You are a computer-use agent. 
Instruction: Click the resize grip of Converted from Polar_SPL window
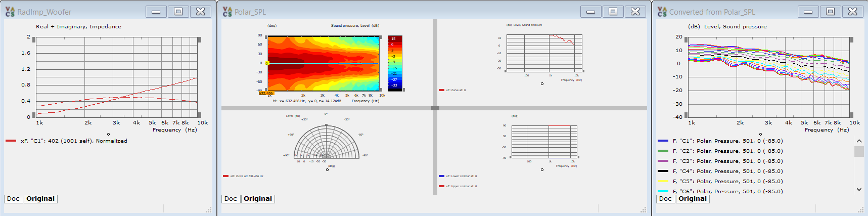(x=861, y=209)
